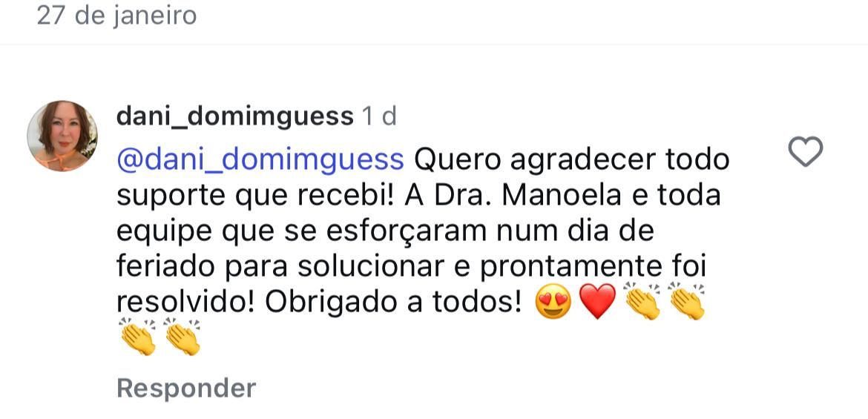
Task: Click the last clapping emoji on bottom line
Action: 183,337
